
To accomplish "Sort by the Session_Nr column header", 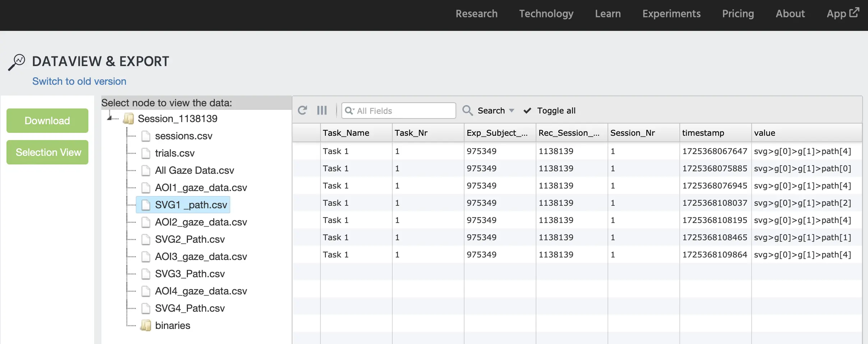I will 643,133.
